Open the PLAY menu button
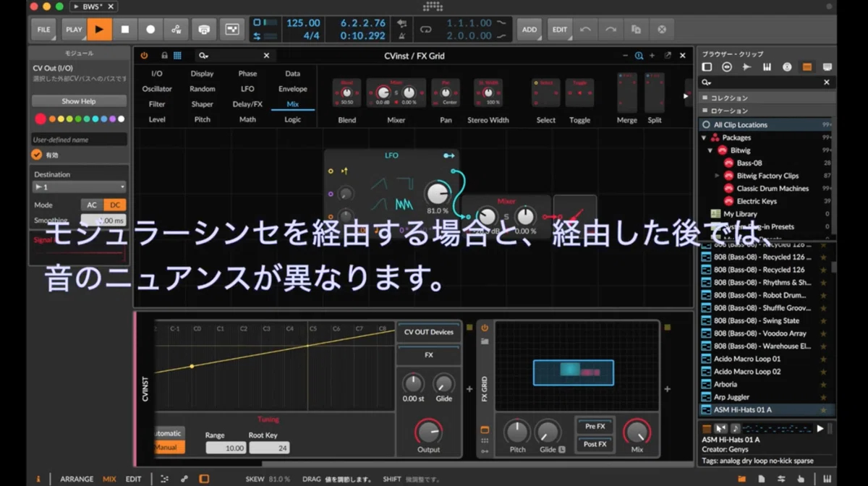This screenshot has width=868, height=486. coord(73,30)
